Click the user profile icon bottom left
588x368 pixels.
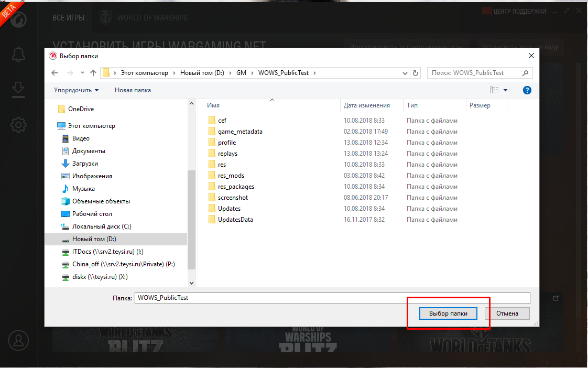tap(18, 340)
